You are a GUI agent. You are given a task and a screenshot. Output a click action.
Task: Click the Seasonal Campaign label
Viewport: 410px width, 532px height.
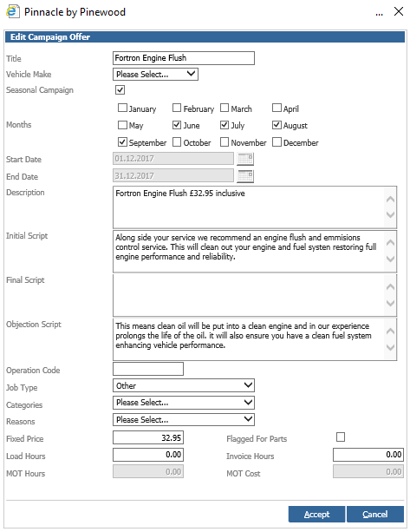click(x=40, y=90)
